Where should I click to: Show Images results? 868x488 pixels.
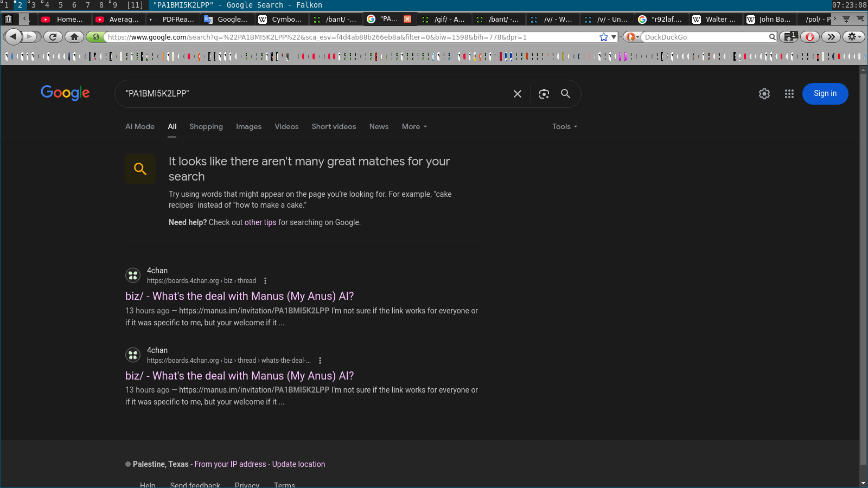pyautogui.click(x=248, y=126)
